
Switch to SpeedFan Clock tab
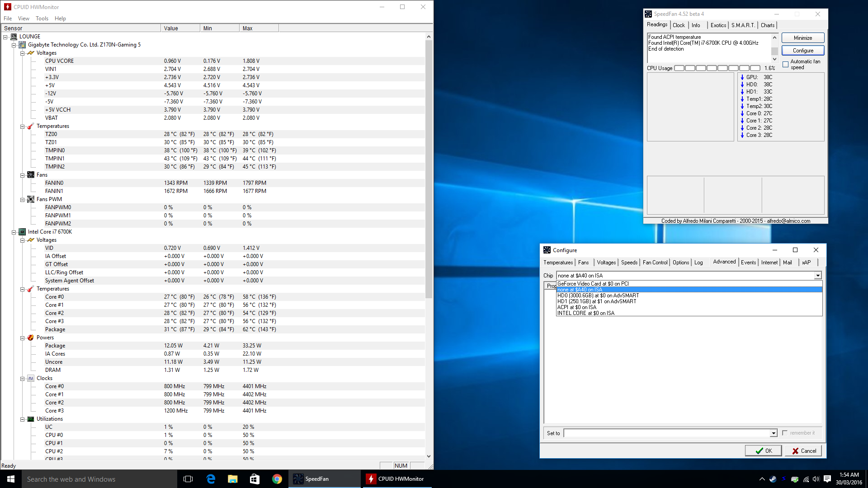(679, 25)
